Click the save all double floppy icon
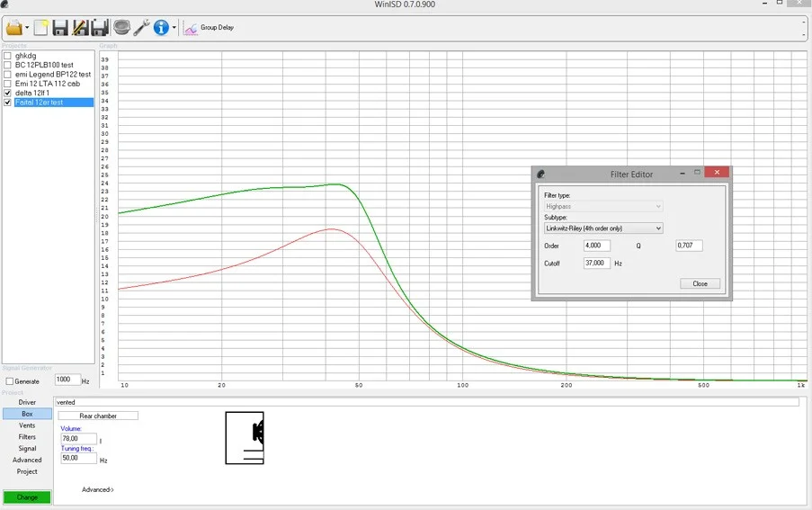 [100, 28]
